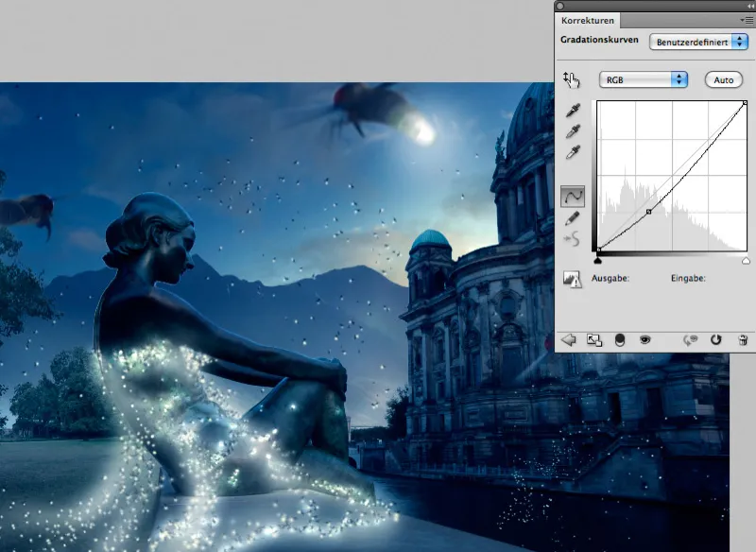Viewport: 756px width, 552px height.
Task: Open the Benutzerdefiniert preset dropdown
Action: 698,42
